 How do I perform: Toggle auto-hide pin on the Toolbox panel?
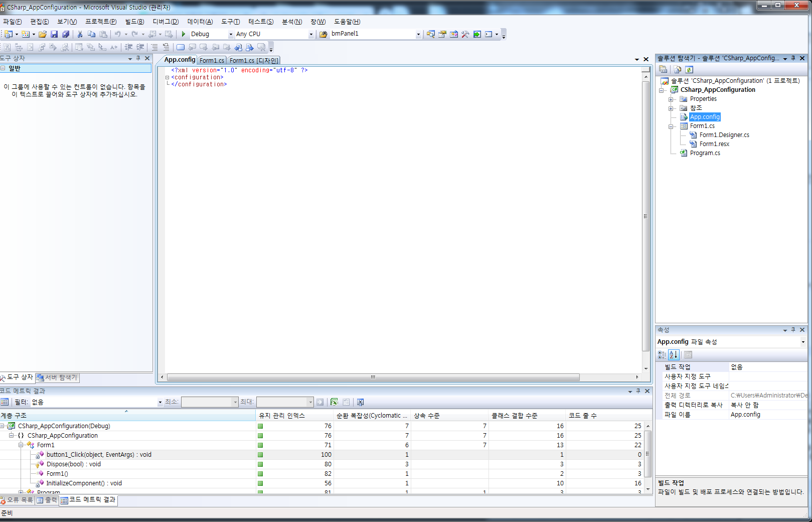tap(138, 58)
